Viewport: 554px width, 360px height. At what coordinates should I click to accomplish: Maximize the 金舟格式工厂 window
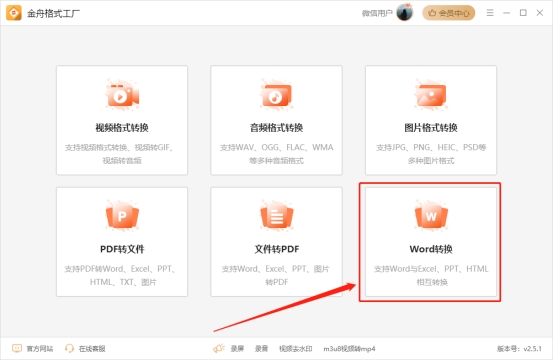[523, 13]
